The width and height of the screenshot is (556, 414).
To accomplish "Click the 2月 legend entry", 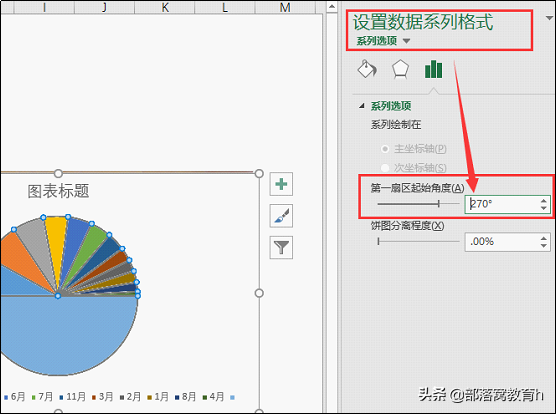I will pos(130,397).
